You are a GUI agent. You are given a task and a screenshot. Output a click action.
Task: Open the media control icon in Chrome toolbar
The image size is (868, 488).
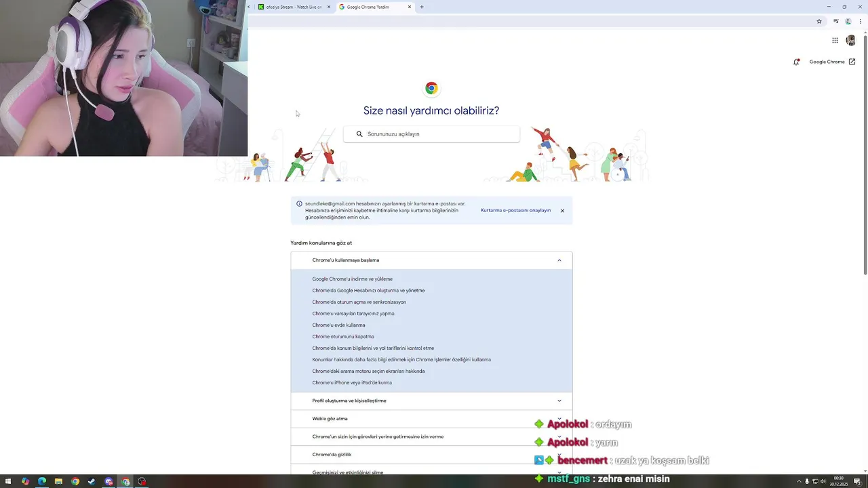(836, 22)
